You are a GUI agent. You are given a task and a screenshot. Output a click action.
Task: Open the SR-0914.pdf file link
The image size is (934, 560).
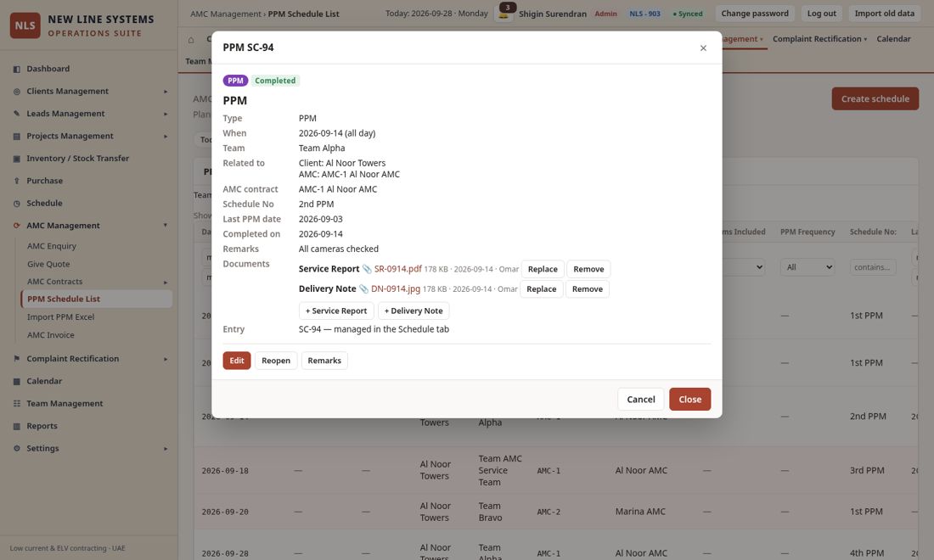coord(397,269)
